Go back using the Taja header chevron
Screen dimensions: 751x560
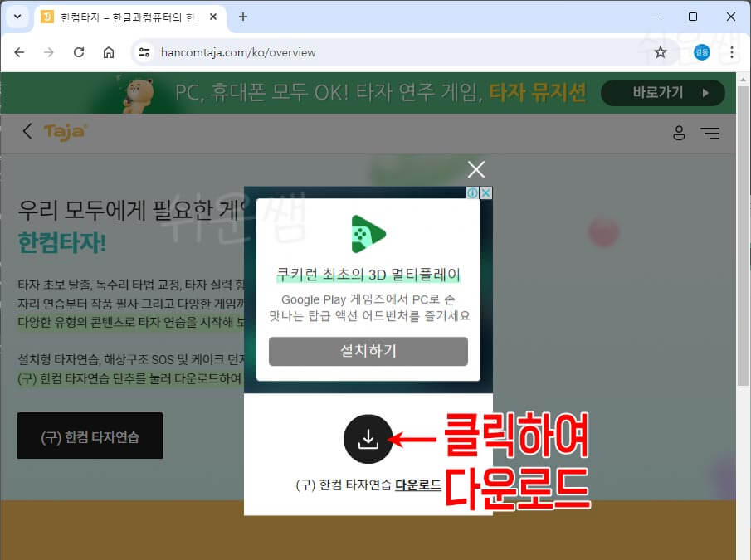tap(27, 131)
